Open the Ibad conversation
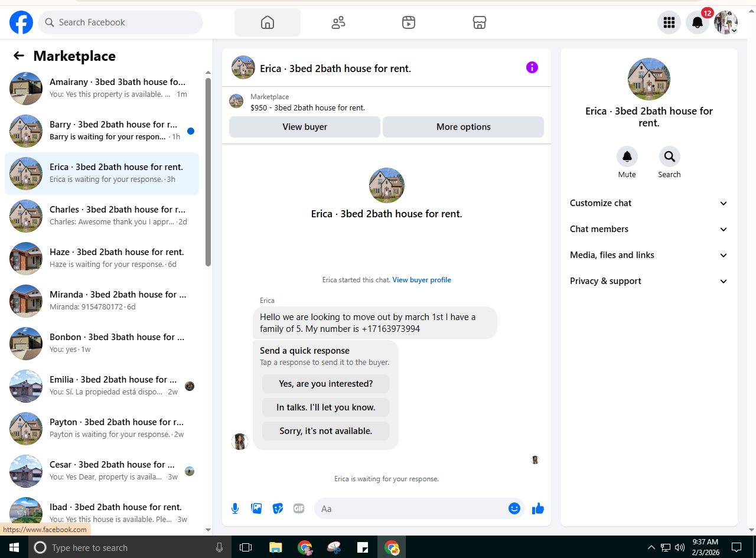Viewport: 756px width, 558px height. pyautogui.click(x=102, y=513)
